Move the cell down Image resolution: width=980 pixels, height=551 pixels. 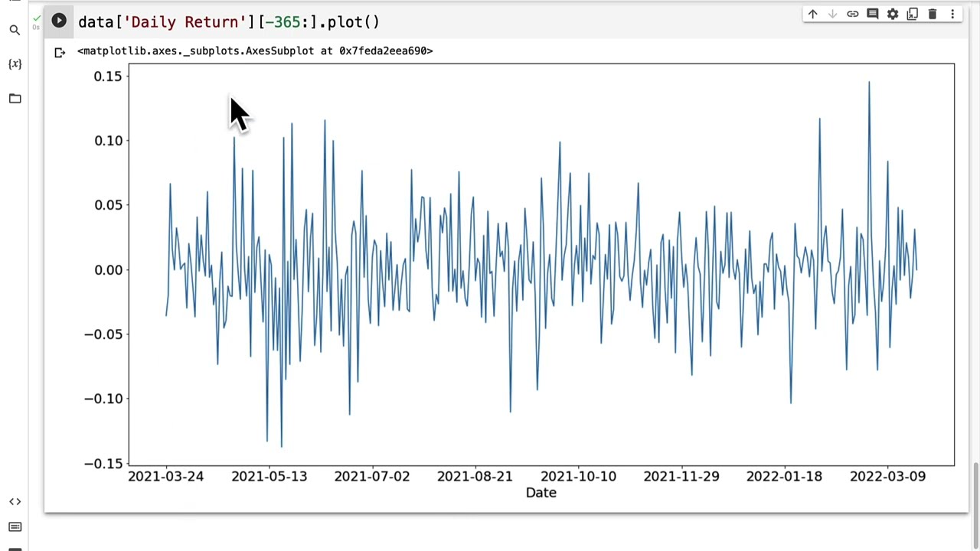point(832,14)
